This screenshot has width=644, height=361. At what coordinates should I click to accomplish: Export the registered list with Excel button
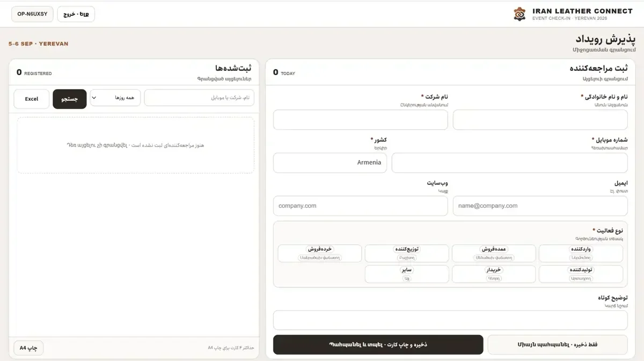[32, 99]
